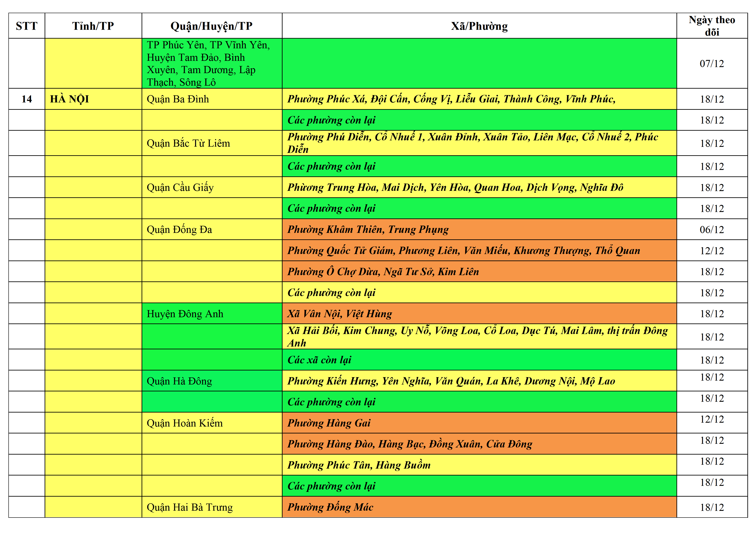Click the Tỉnh/TP column header
This screenshot has width=756, height=535.
[93, 26]
